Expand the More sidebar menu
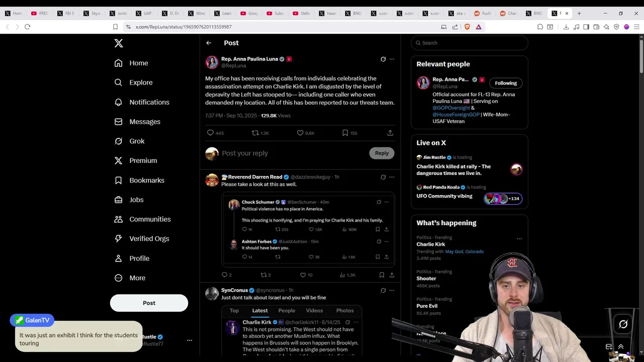 130,278
